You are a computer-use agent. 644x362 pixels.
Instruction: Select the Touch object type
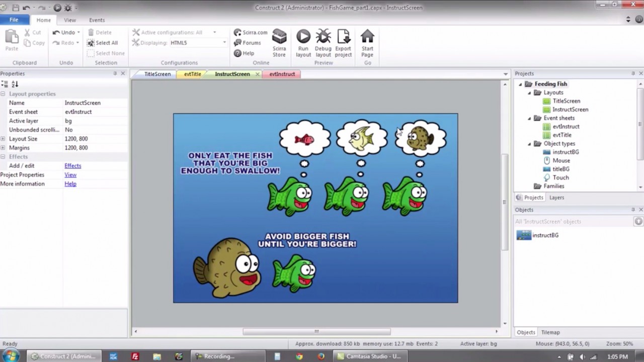pyautogui.click(x=560, y=177)
